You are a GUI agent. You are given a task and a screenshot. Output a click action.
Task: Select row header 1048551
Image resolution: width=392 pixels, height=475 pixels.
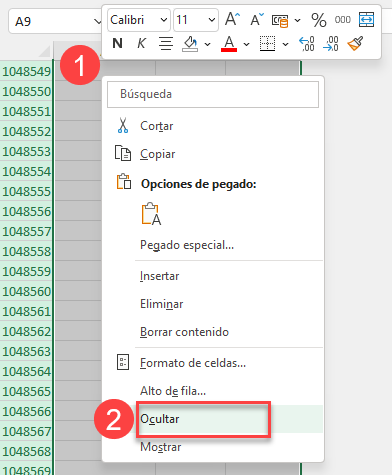(26, 111)
